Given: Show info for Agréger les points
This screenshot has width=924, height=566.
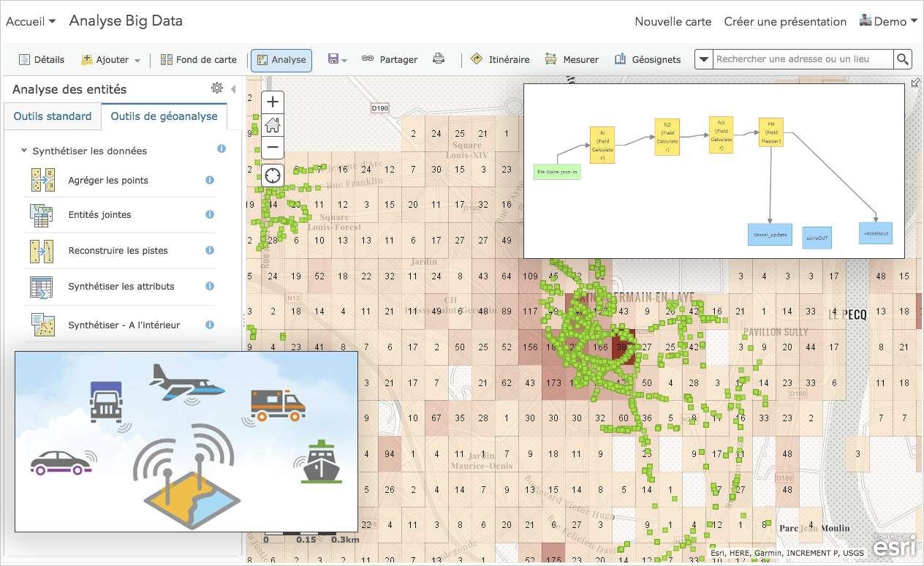Looking at the screenshot, I should tap(210, 180).
